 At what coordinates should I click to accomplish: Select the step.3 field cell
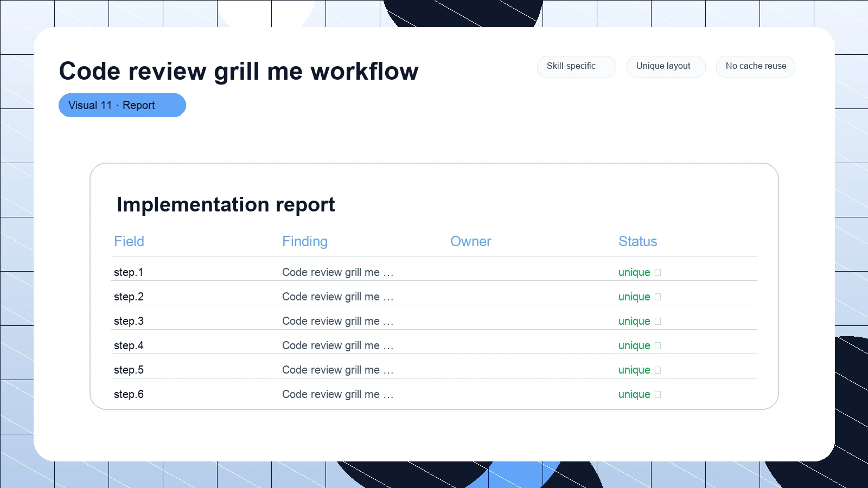[129, 321]
